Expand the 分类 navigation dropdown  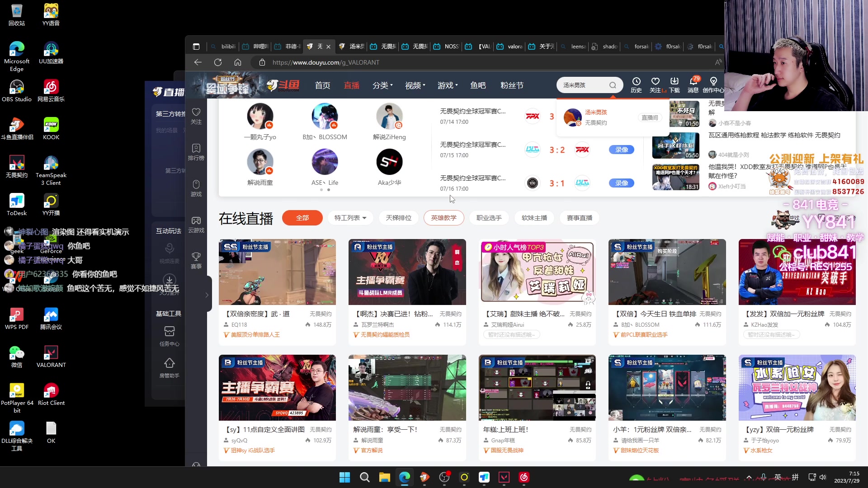382,85
